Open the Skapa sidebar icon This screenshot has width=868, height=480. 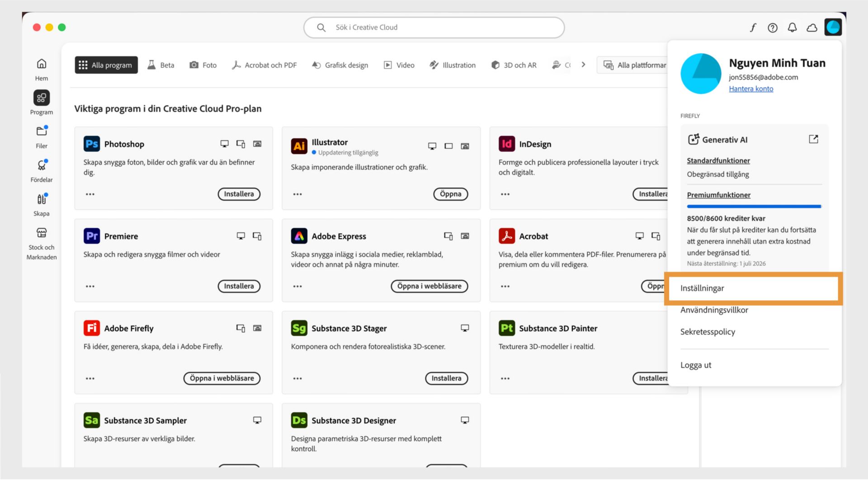[42, 199]
